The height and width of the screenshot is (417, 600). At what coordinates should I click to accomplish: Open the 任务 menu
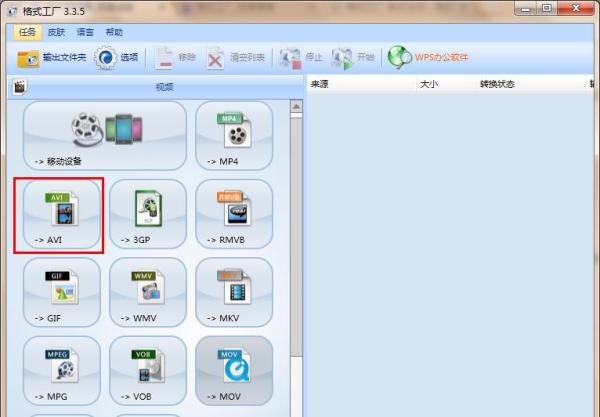[27, 33]
